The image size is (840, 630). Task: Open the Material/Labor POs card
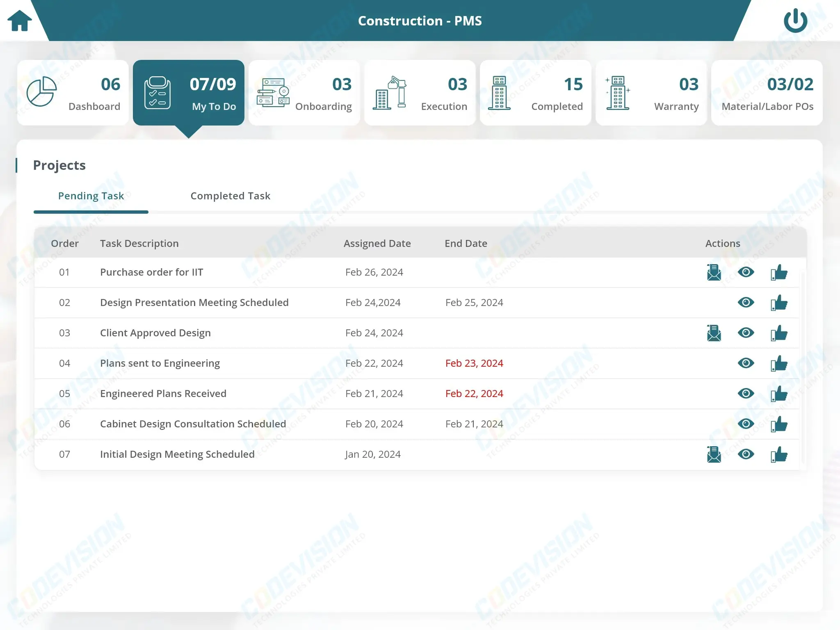coord(767,93)
